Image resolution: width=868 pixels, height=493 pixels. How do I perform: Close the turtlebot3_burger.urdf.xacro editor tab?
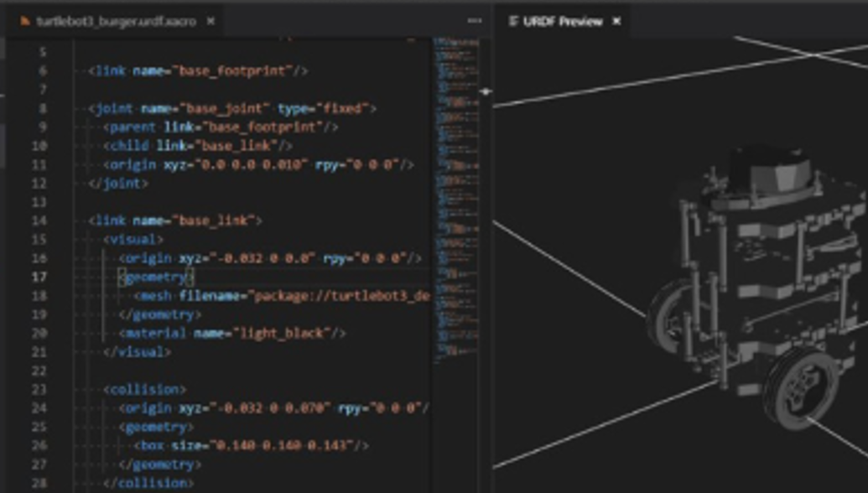(x=211, y=21)
